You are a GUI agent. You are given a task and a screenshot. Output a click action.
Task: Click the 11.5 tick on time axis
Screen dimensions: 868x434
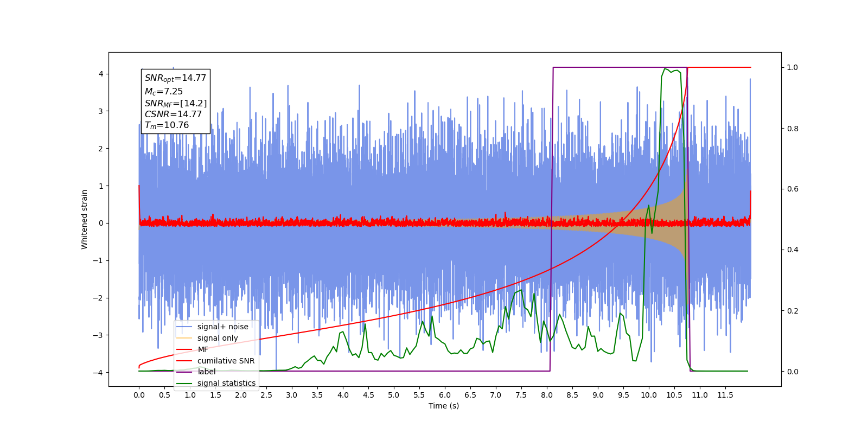[725, 395]
